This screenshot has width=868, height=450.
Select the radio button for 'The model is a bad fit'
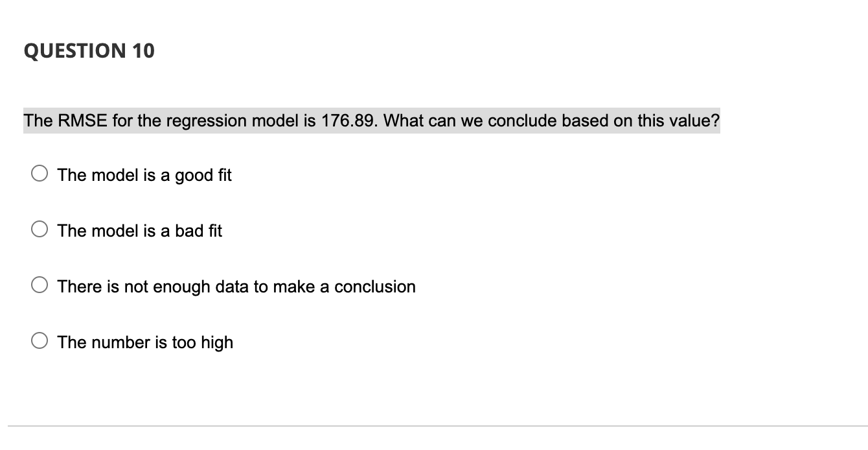pyautogui.click(x=39, y=228)
